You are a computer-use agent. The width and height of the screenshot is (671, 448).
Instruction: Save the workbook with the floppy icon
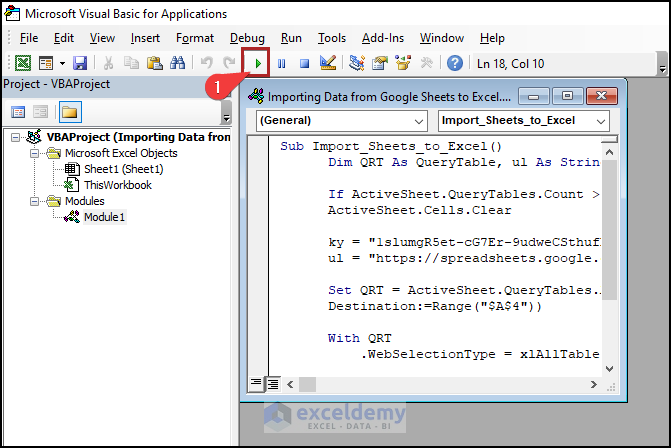click(80, 63)
